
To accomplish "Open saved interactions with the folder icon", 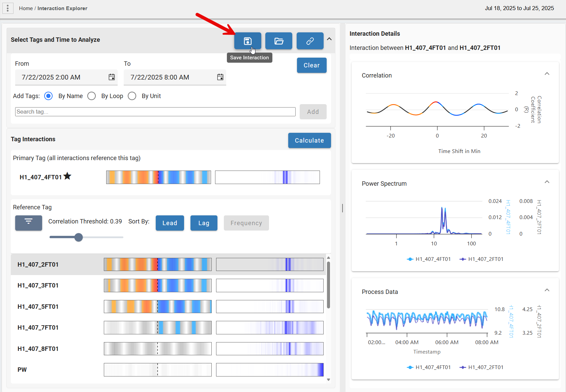I will coord(279,41).
